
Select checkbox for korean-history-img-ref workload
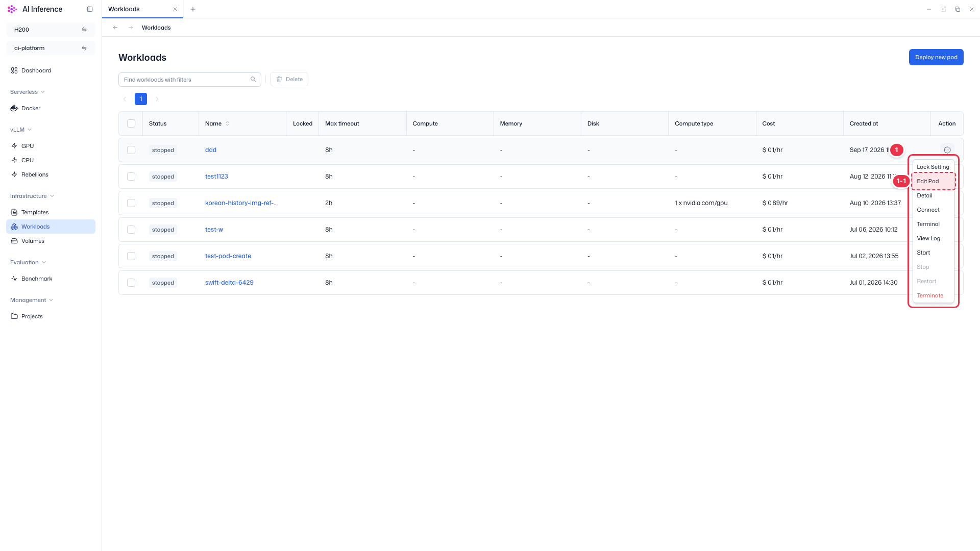(x=131, y=203)
